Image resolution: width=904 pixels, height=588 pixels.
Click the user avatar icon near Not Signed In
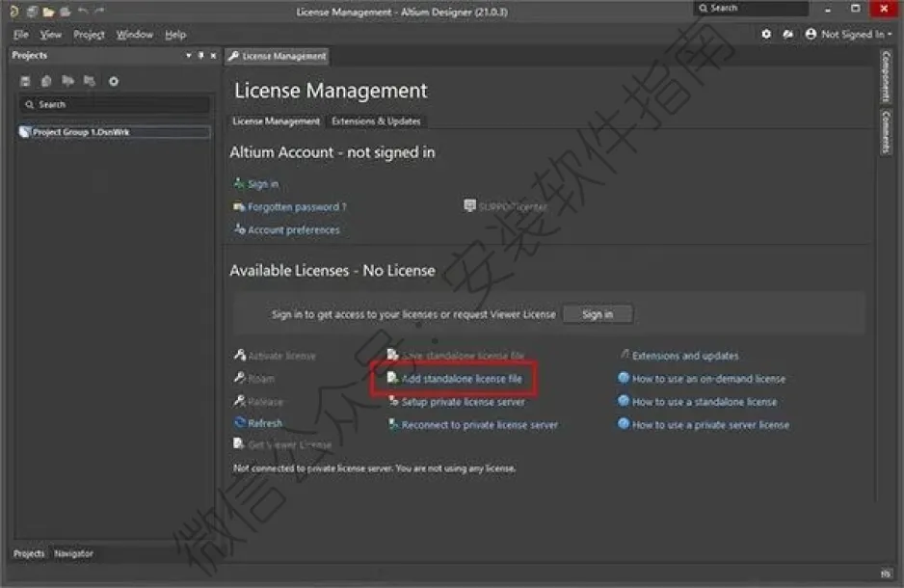click(x=811, y=34)
